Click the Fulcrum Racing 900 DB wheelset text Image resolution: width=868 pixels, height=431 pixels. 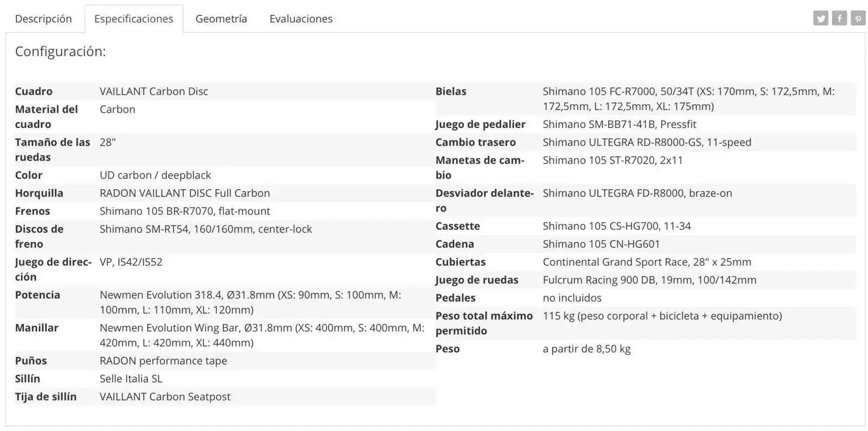click(649, 280)
